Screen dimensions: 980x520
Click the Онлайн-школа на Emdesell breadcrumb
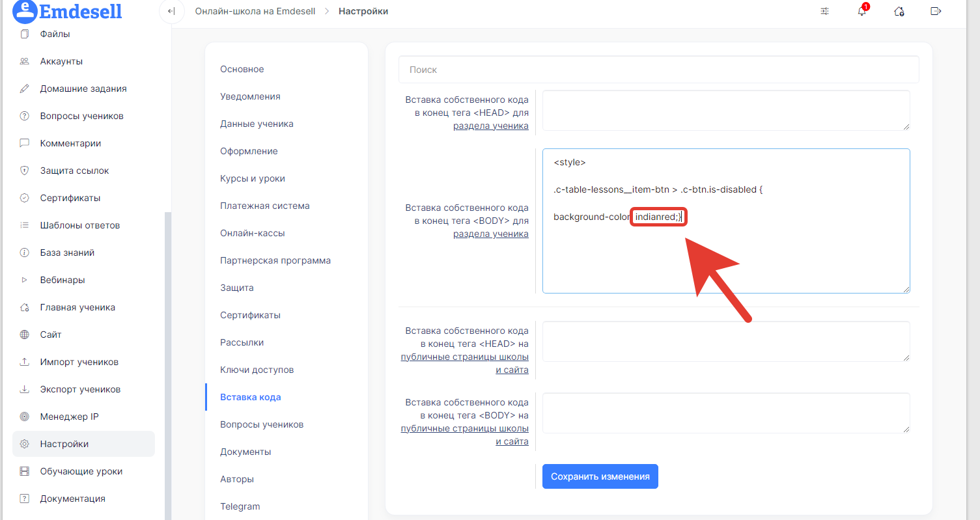pos(255,11)
